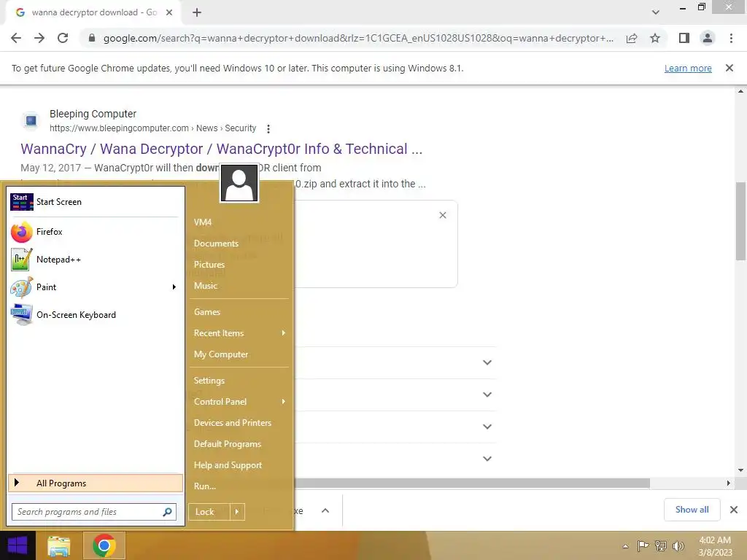747x560 pixels.
Task: Close the card with the X icon
Action: coord(443,215)
